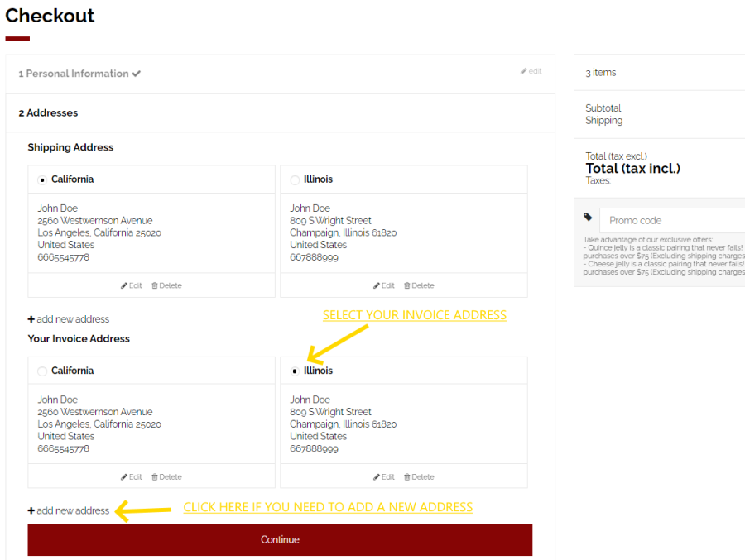
Task: Delete the Illinois shipping address
Action: tap(419, 285)
